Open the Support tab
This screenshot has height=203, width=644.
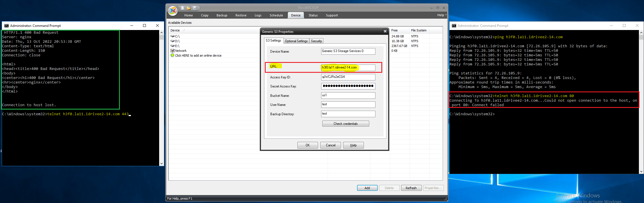[332, 15]
